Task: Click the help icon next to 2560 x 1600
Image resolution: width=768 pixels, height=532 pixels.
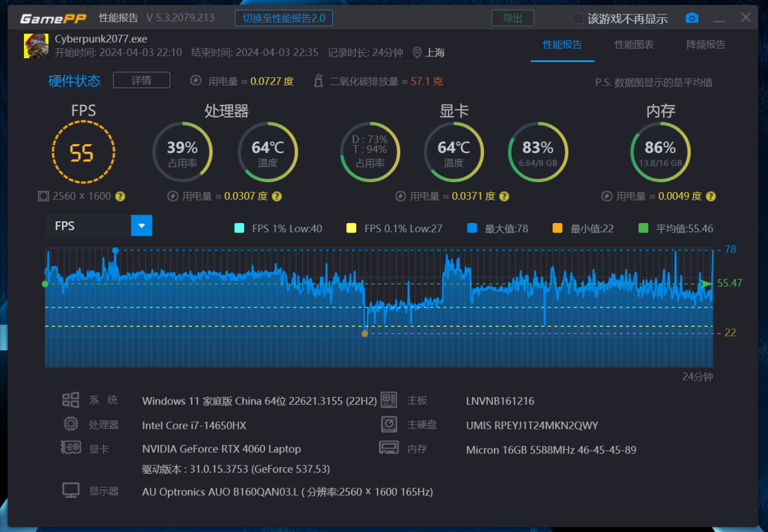Action: click(120, 196)
